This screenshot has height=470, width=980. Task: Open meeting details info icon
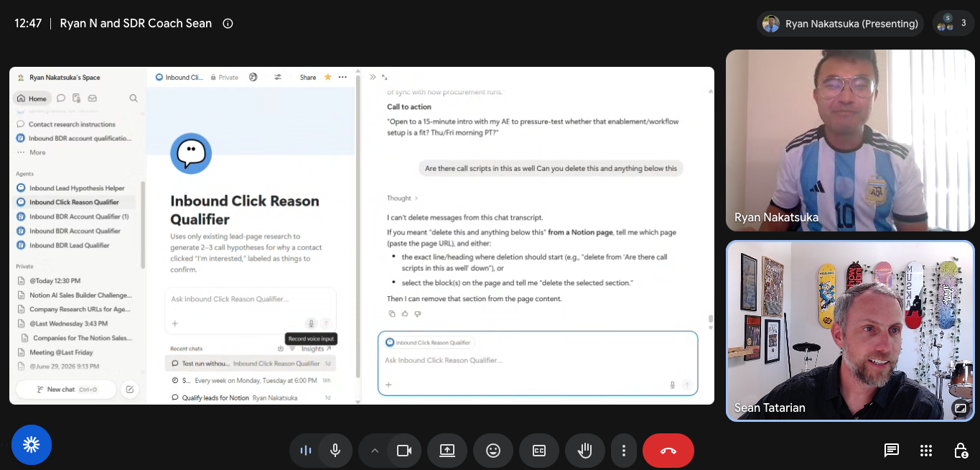[x=228, y=23]
